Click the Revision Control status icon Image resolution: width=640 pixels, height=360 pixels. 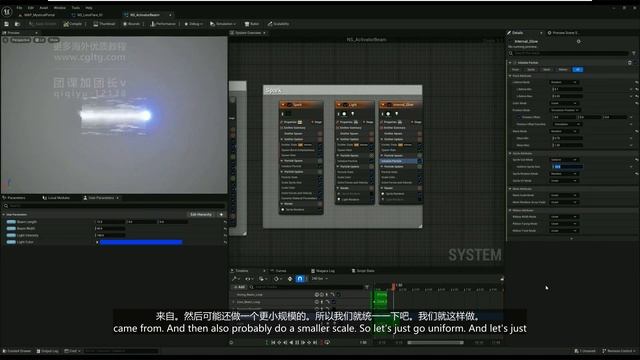pyautogui.click(x=618, y=351)
